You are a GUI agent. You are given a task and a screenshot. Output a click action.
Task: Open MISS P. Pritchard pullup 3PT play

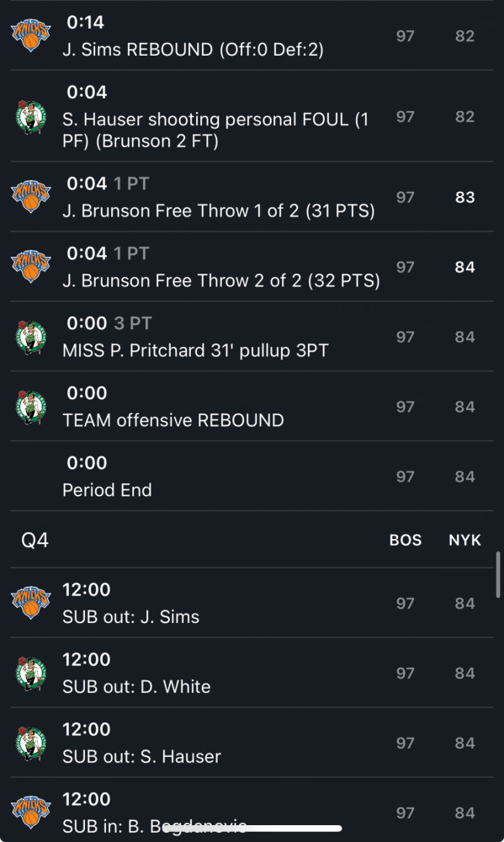coord(252,336)
